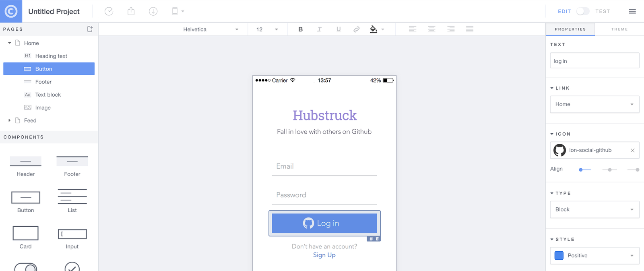Toggle italic formatting

tap(319, 29)
